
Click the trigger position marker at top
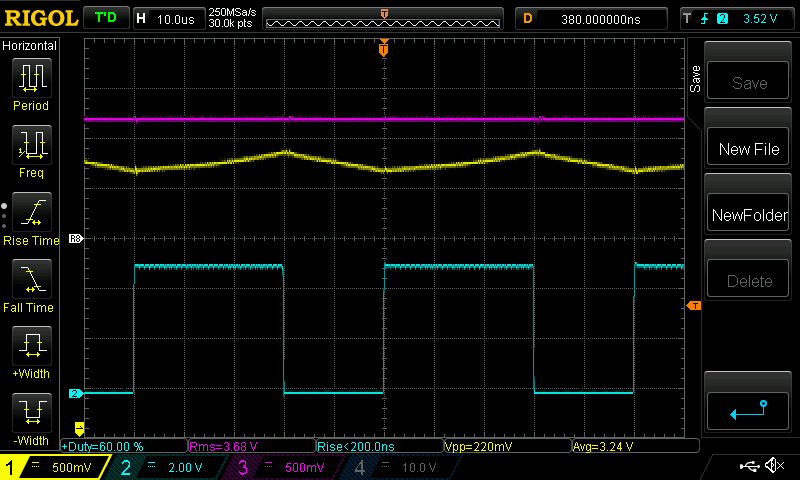pos(383,49)
